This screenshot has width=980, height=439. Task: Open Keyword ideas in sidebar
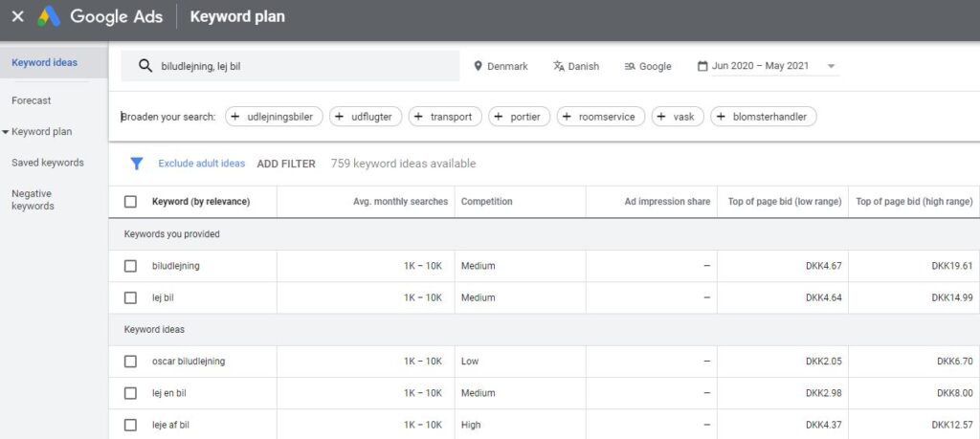tap(44, 62)
